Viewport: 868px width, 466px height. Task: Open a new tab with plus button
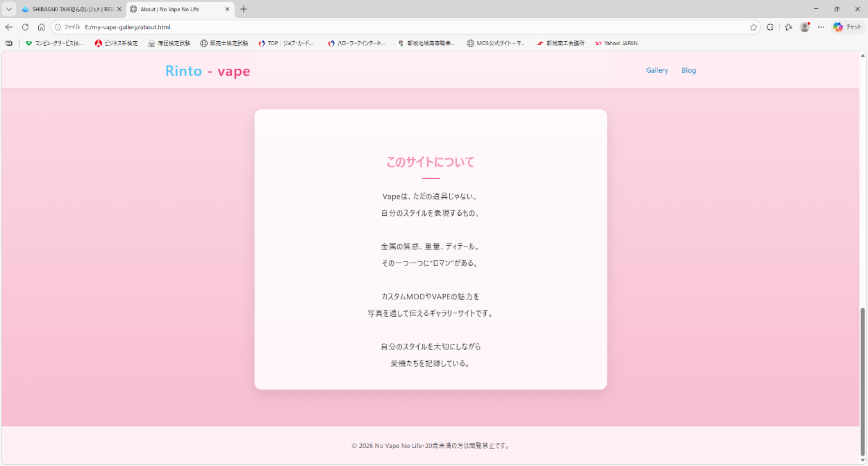(x=244, y=9)
